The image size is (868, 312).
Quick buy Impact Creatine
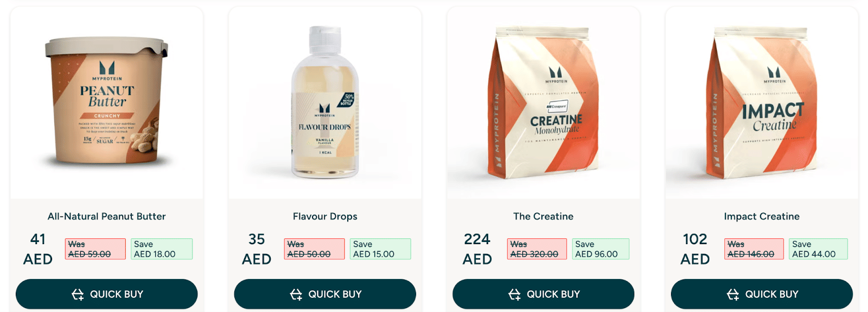pyautogui.click(x=762, y=294)
